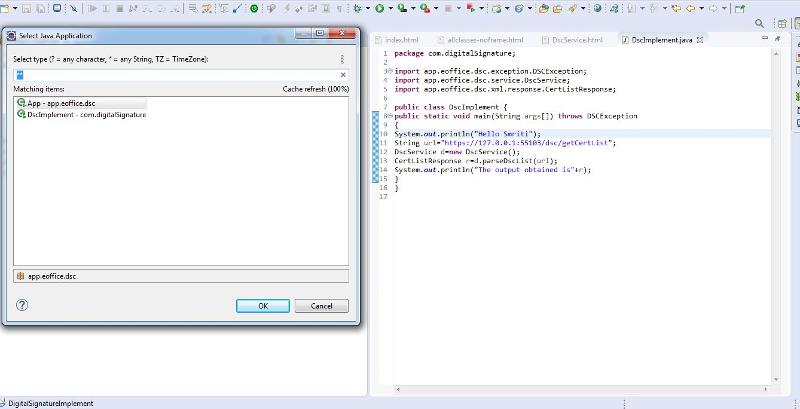
Task: Click the String url code line 11
Action: click(x=505, y=143)
